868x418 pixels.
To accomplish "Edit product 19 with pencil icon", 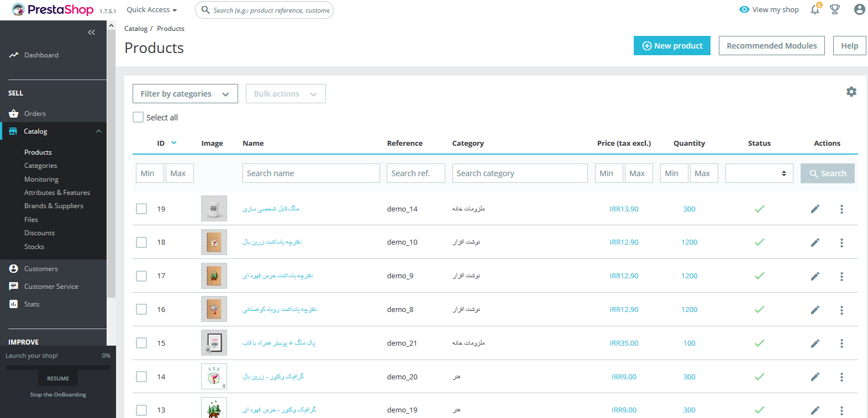I will 815,209.
